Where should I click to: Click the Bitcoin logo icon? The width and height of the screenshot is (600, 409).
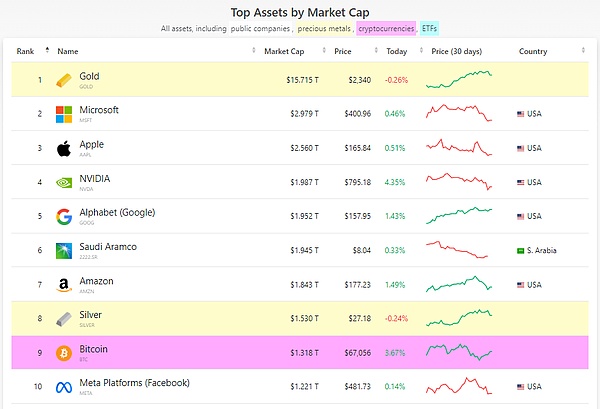click(64, 353)
